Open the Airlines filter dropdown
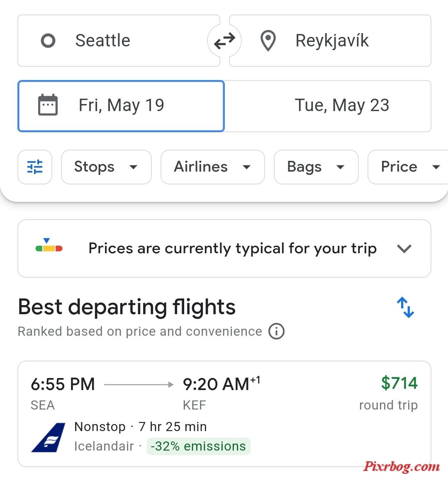This screenshot has height=480, width=448. pos(213,167)
